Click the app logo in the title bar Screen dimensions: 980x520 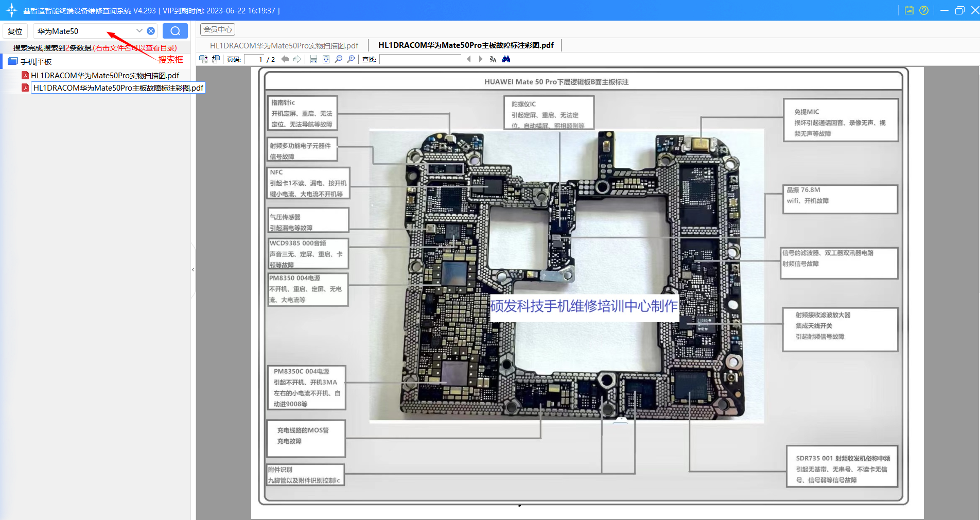click(x=11, y=10)
